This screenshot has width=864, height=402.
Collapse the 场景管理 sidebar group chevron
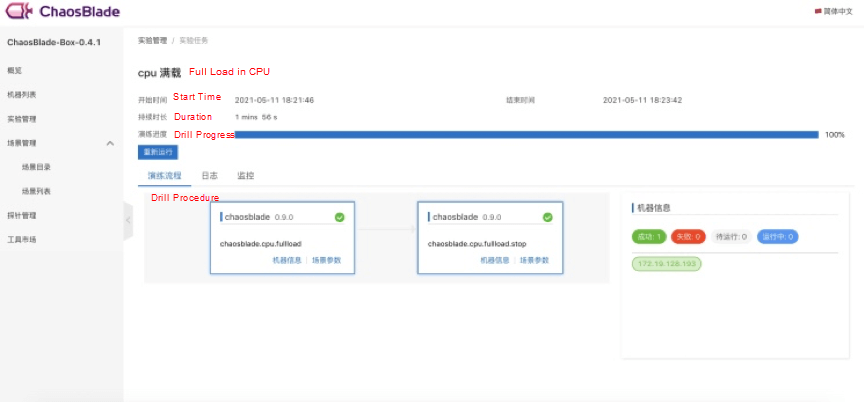110,143
